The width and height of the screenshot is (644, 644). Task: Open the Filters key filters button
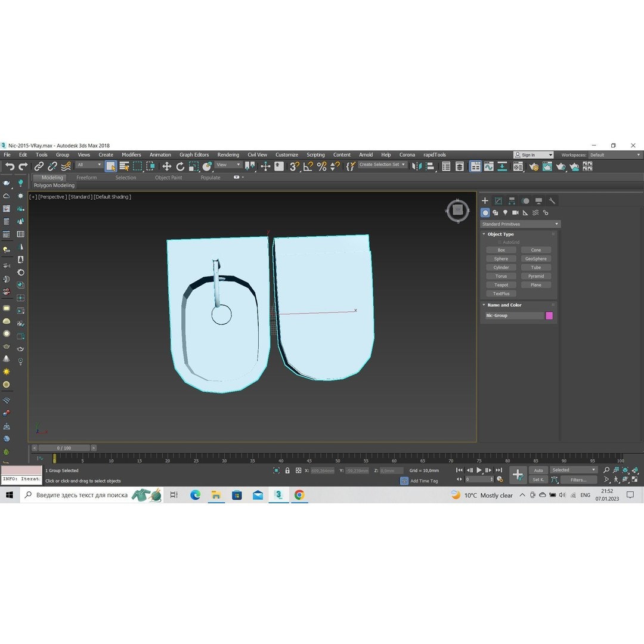[578, 479]
